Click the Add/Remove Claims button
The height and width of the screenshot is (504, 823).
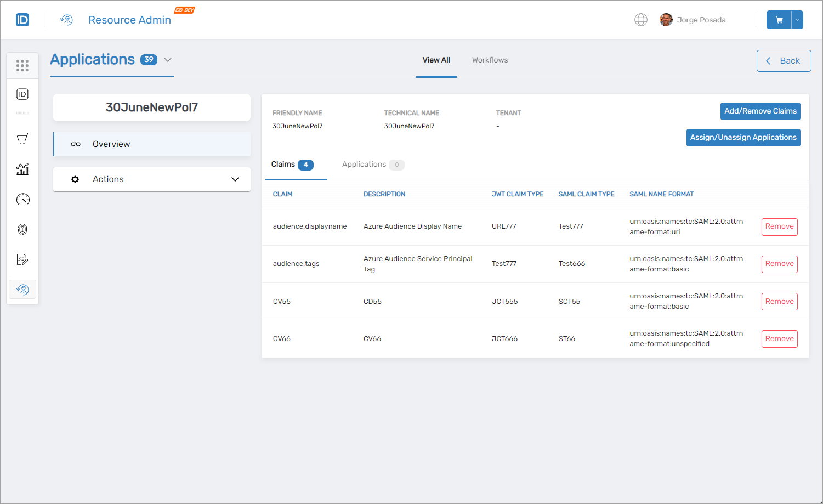[x=760, y=111]
